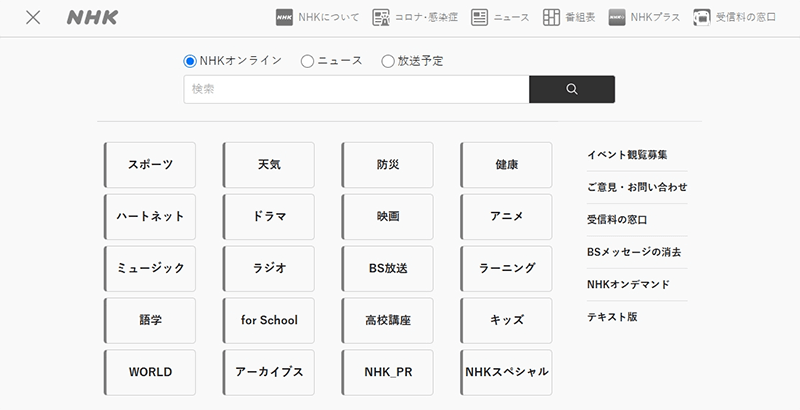
Task: Click the 受信料の窓口 header icon
Action: 702,17
